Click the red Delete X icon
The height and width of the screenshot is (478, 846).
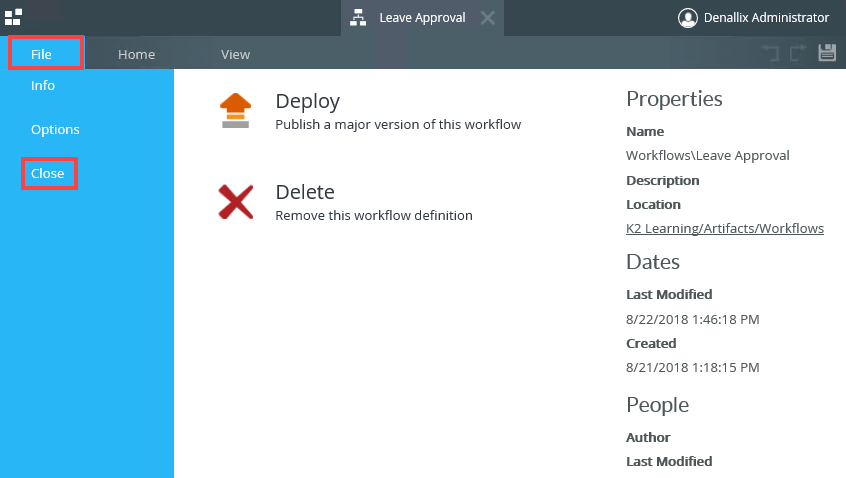(236, 202)
